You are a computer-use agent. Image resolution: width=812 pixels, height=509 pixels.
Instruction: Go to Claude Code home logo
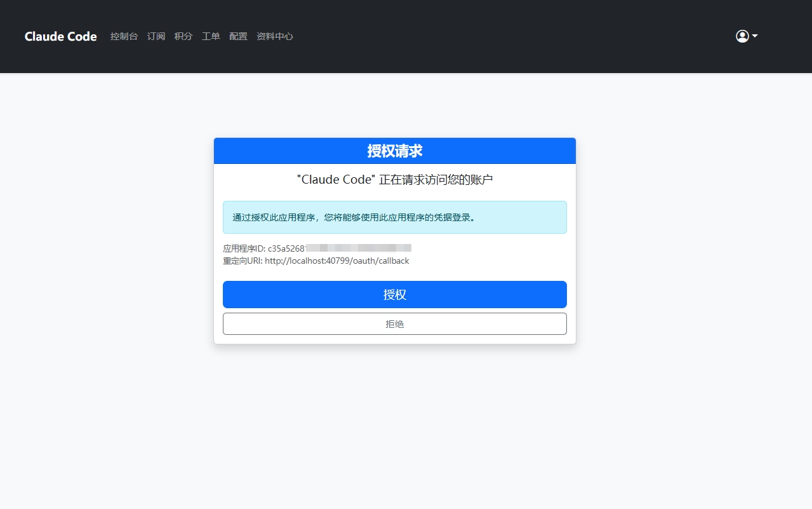pos(61,36)
